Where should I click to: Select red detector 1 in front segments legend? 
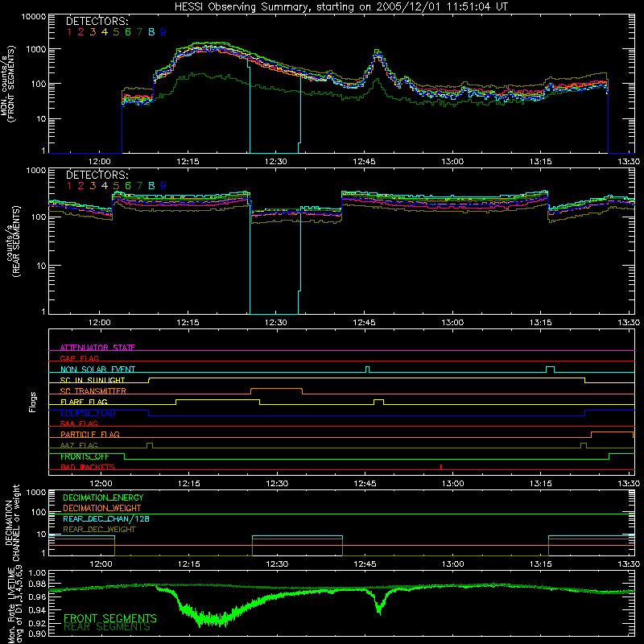[x=69, y=32]
